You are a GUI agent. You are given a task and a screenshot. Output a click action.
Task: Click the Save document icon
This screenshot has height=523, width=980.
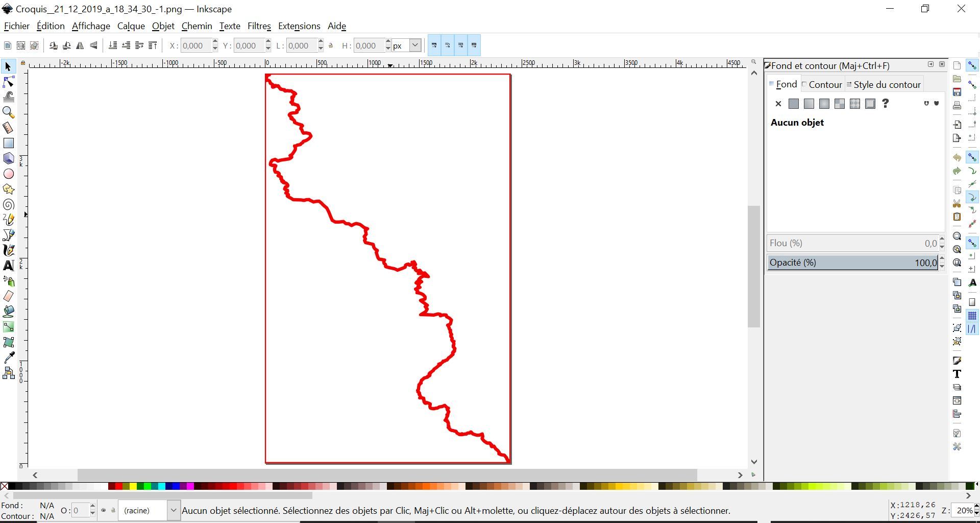pyautogui.click(x=957, y=92)
